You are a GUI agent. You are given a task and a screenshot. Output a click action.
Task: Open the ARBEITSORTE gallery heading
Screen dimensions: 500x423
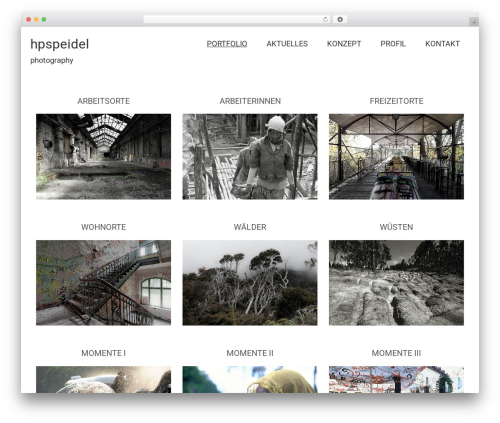click(104, 101)
